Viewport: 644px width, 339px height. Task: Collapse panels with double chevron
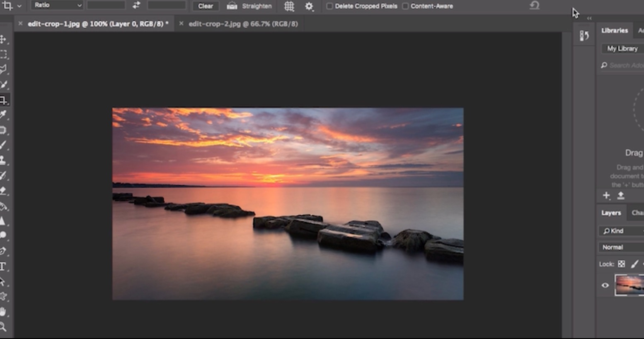[589, 18]
